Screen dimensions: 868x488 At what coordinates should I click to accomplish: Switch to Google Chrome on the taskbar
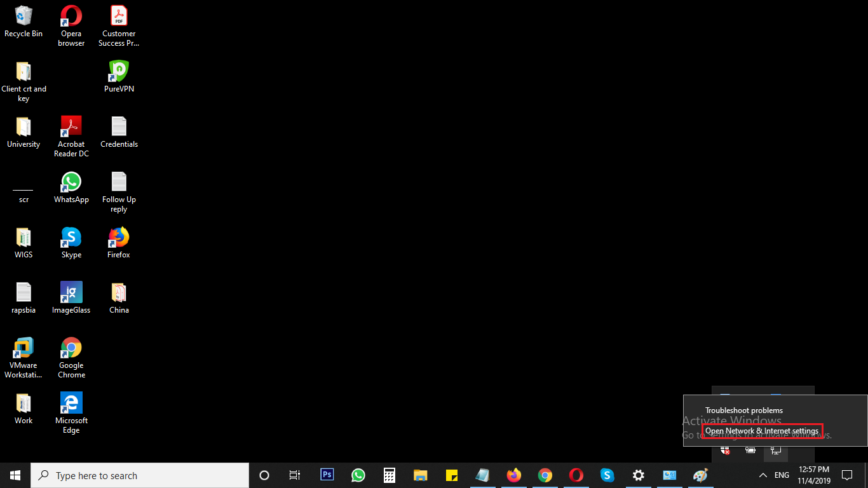(x=545, y=475)
